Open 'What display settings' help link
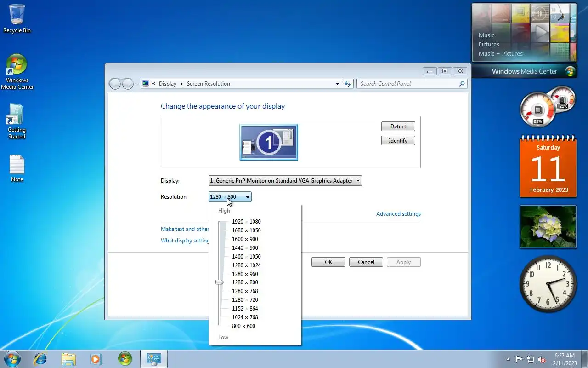The width and height of the screenshot is (588, 368). (x=185, y=241)
